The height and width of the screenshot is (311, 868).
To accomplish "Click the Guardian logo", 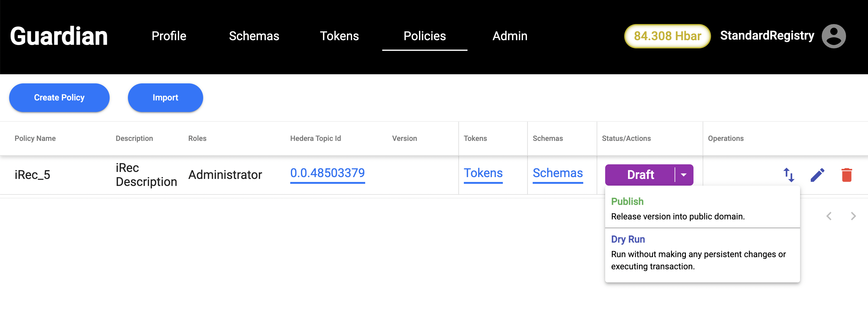I will [59, 36].
